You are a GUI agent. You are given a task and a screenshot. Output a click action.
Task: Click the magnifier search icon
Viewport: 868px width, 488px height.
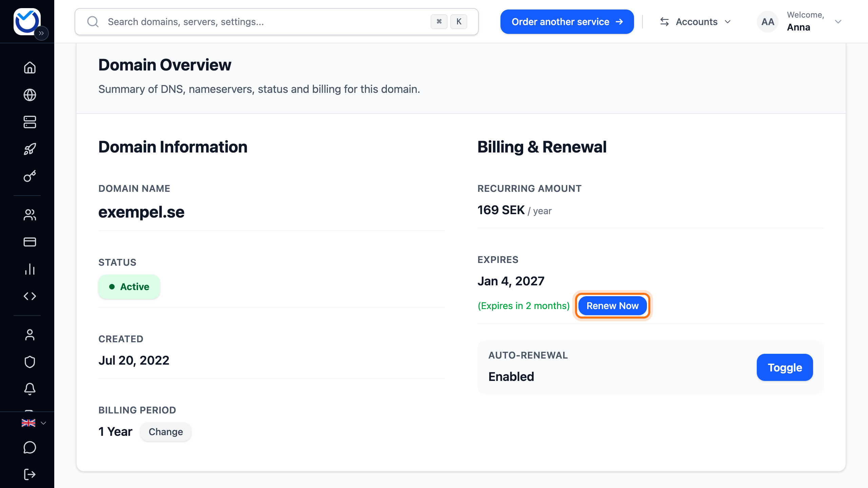click(x=93, y=22)
